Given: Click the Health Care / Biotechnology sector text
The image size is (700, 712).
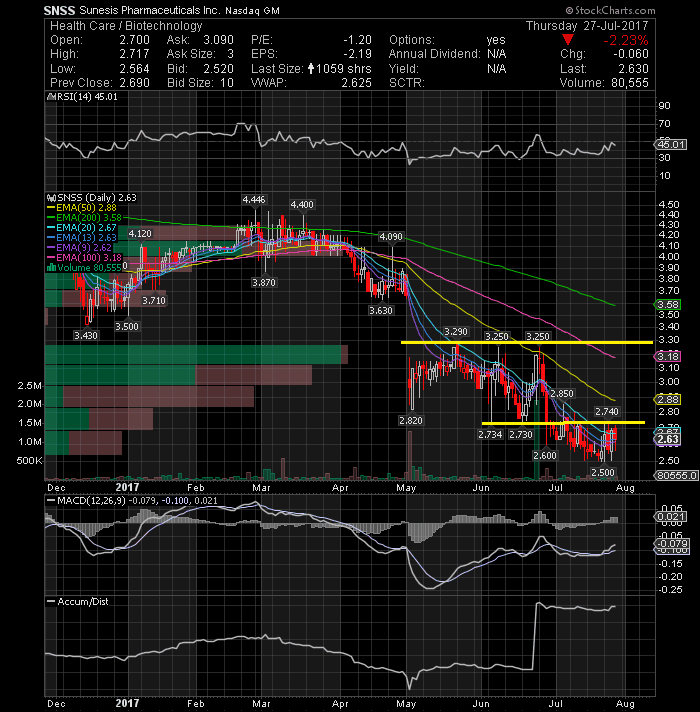Looking at the screenshot, I should (126, 26).
